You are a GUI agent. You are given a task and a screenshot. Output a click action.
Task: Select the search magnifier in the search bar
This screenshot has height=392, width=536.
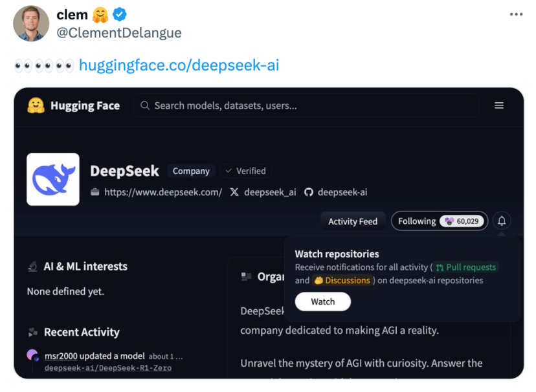144,105
